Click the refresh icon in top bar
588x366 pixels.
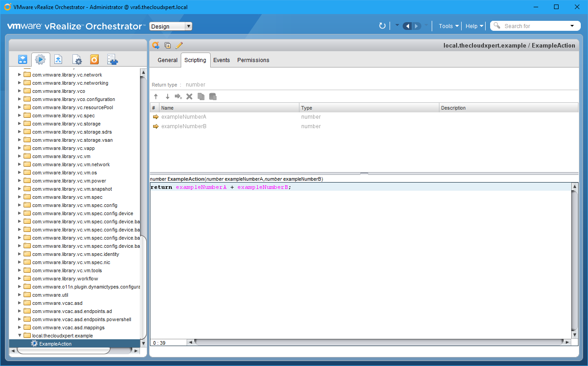point(382,26)
